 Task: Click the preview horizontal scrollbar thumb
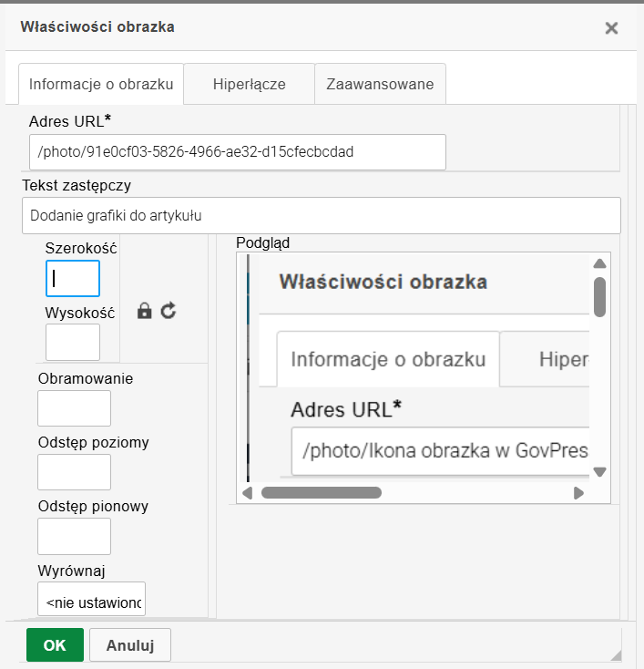(322, 493)
